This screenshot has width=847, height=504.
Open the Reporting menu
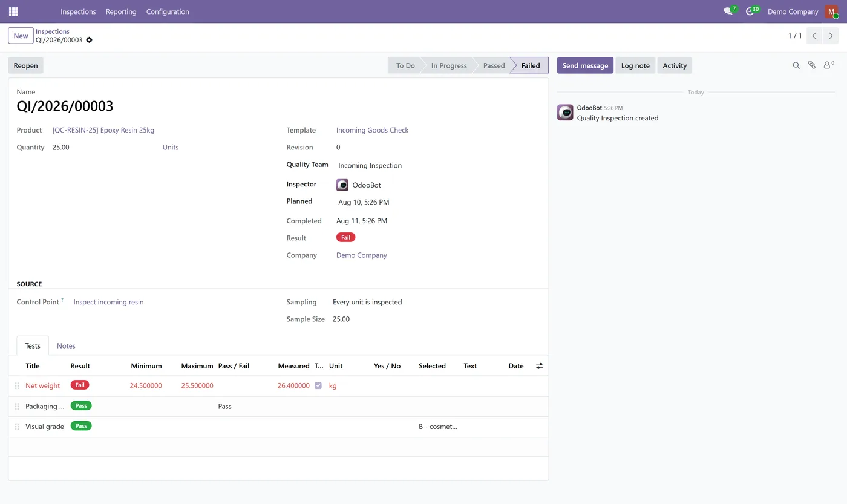(121, 11)
